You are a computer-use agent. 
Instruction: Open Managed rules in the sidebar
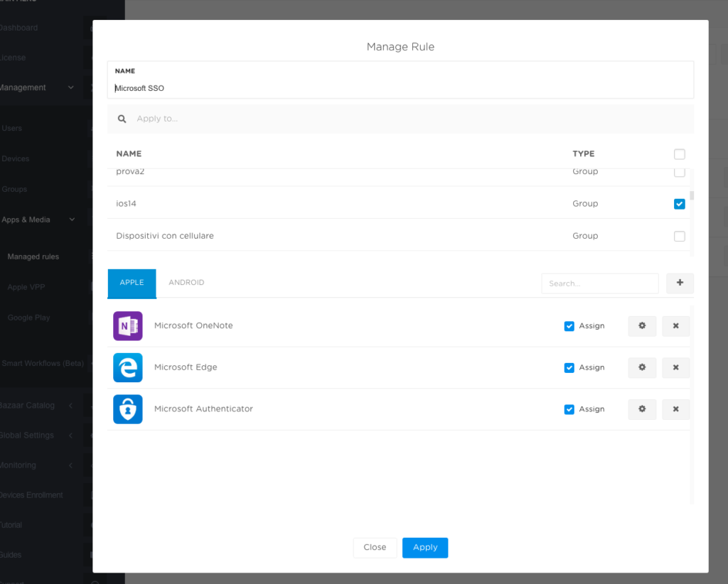33,256
